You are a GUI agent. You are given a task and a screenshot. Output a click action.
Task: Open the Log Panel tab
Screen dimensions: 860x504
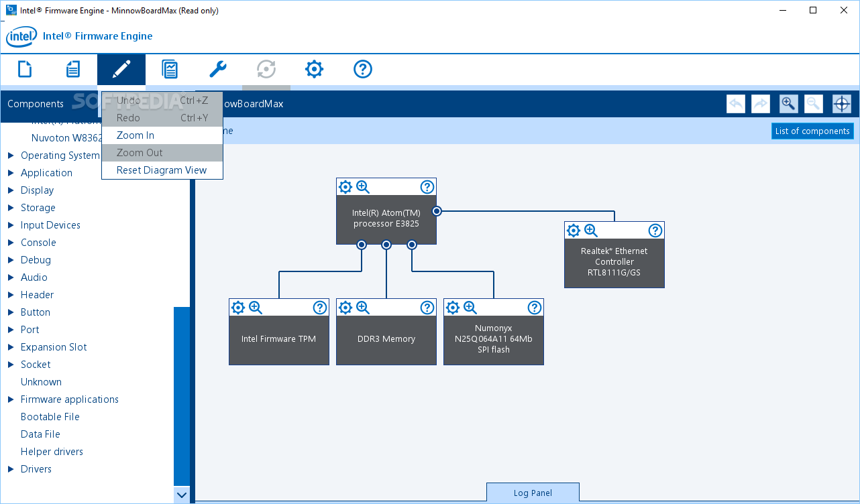pyautogui.click(x=533, y=493)
